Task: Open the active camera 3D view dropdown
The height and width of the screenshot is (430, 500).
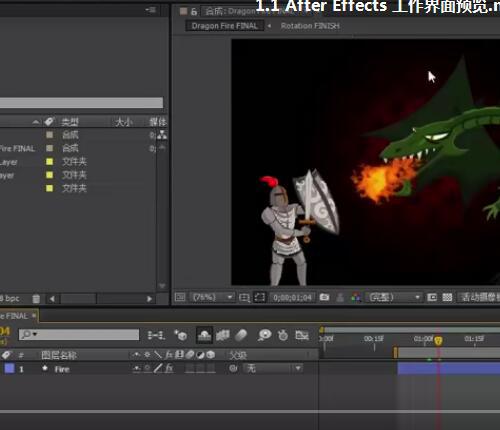Action: 479,297
